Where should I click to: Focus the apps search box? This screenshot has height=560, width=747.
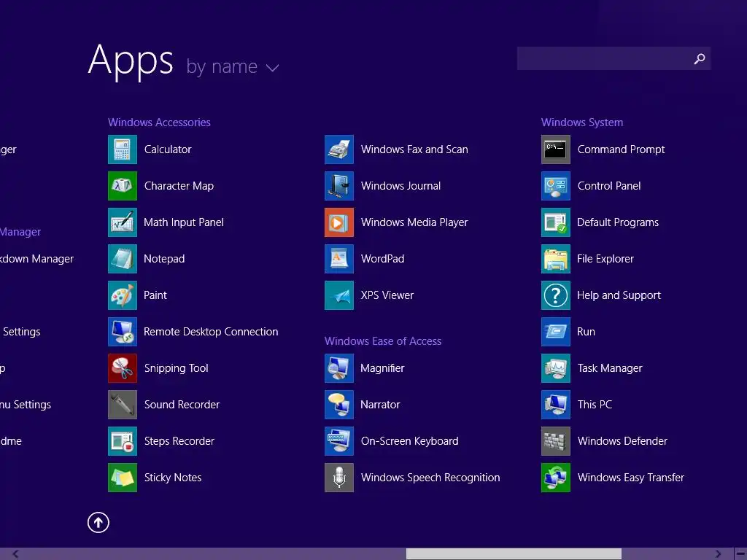614,58
